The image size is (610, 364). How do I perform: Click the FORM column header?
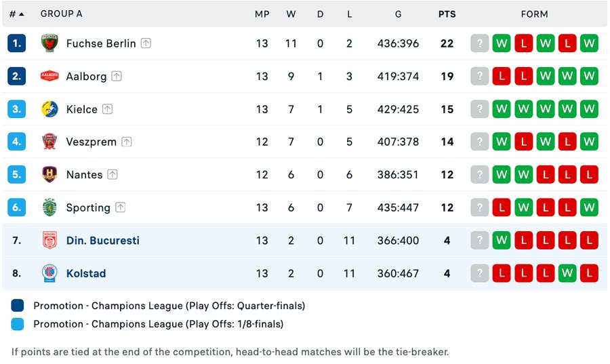pos(534,14)
